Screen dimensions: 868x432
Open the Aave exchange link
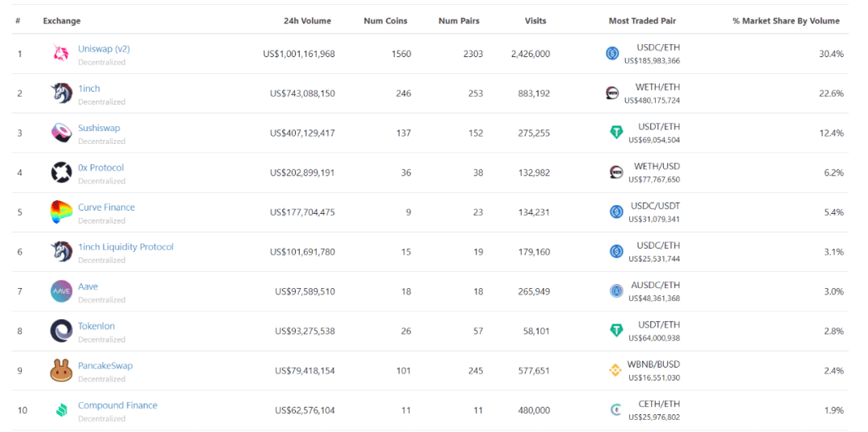pos(88,286)
